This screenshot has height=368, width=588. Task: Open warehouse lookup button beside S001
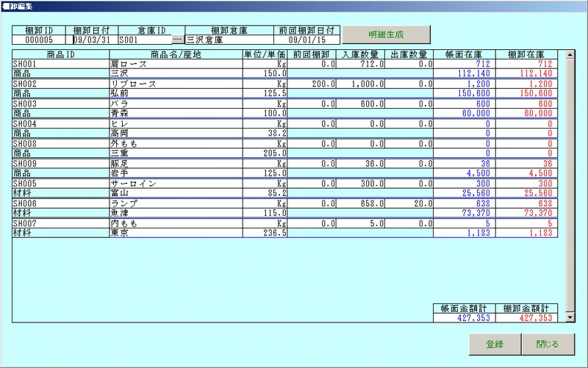(x=177, y=40)
